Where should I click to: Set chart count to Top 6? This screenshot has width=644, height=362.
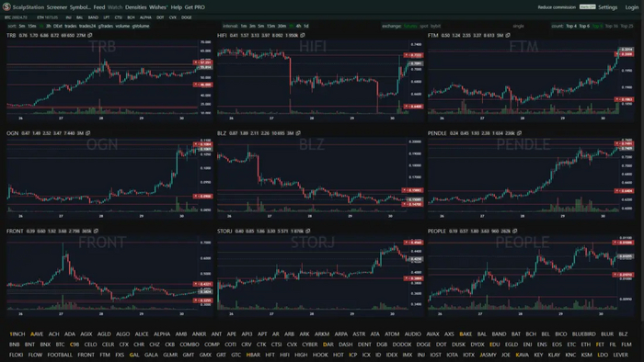coord(584,26)
